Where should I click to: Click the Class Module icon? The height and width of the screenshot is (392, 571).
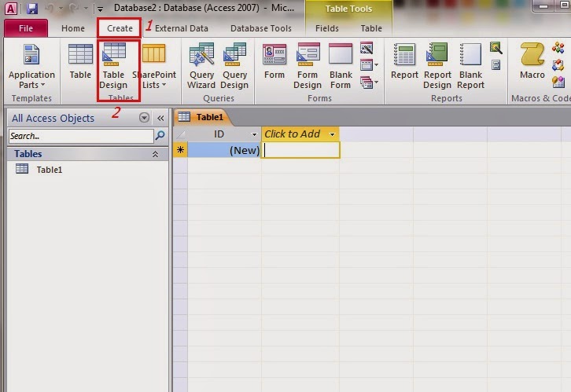558,65
